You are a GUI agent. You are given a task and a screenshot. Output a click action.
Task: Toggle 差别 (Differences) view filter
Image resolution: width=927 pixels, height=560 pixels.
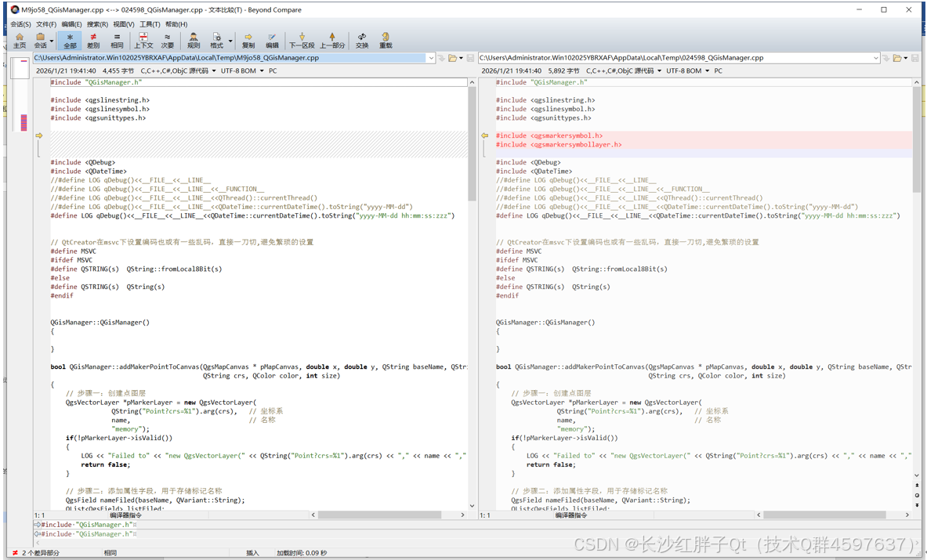pyautogui.click(x=93, y=40)
